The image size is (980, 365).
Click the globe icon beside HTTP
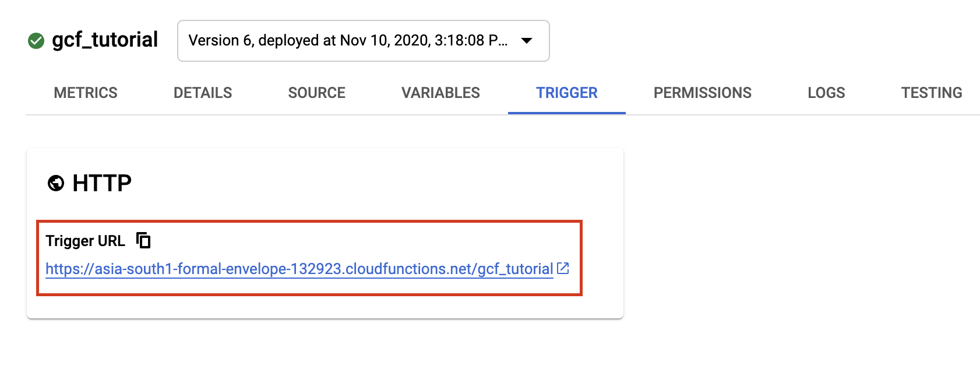pyautogui.click(x=56, y=184)
